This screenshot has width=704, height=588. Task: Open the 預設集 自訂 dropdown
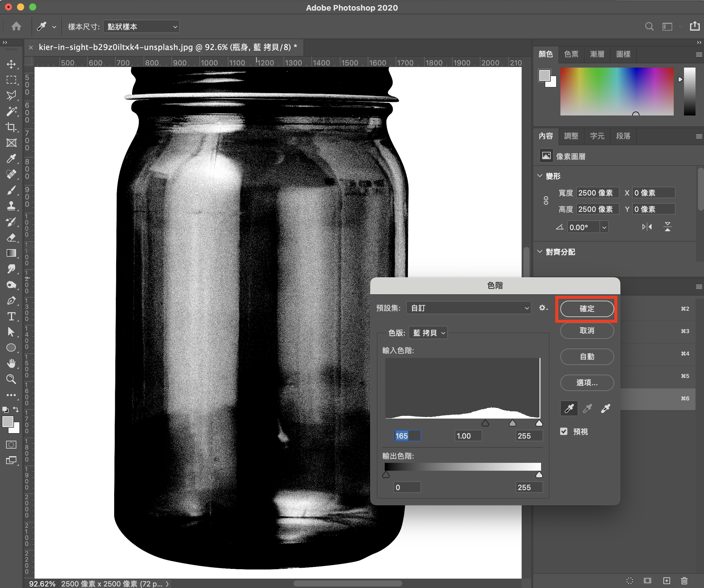[469, 308]
